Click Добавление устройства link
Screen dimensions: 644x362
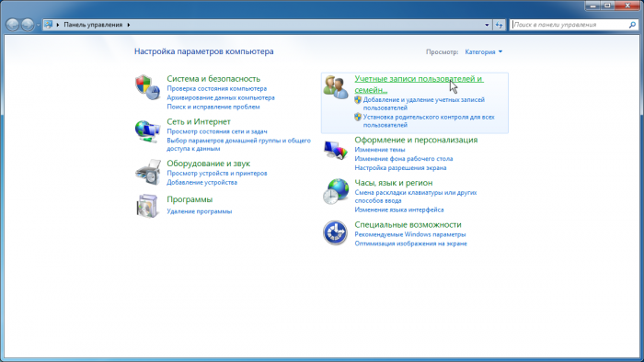(x=202, y=182)
